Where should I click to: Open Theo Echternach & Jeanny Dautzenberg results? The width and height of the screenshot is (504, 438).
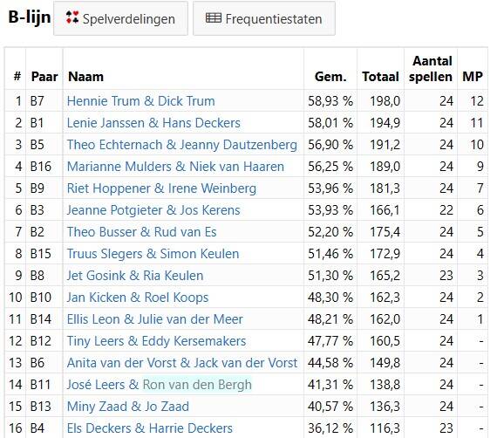click(x=182, y=145)
